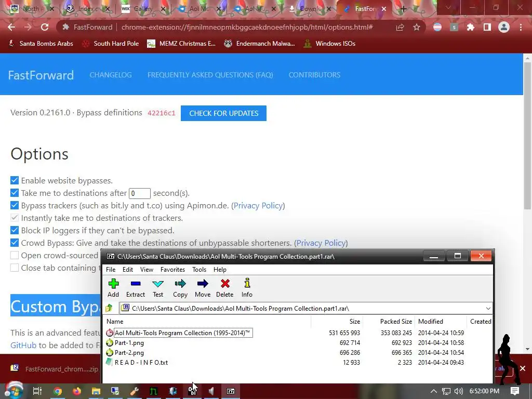
Task: Open the CHANGELOG link
Action: [111, 75]
